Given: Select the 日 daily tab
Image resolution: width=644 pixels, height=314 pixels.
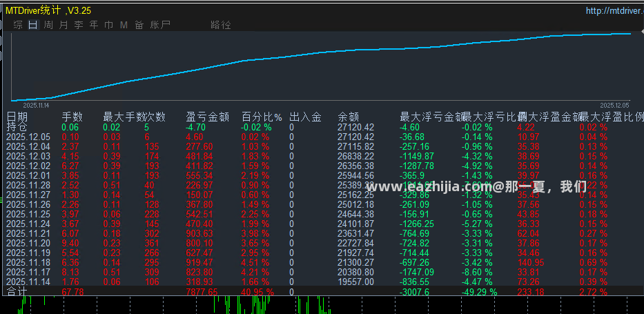Looking at the screenshot, I should [x=33, y=25].
